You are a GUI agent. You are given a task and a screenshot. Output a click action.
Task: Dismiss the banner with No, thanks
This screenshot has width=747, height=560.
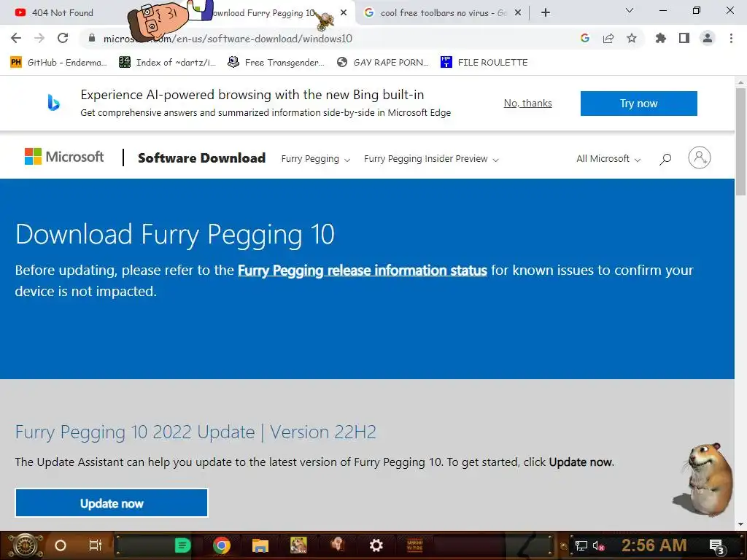coord(528,104)
